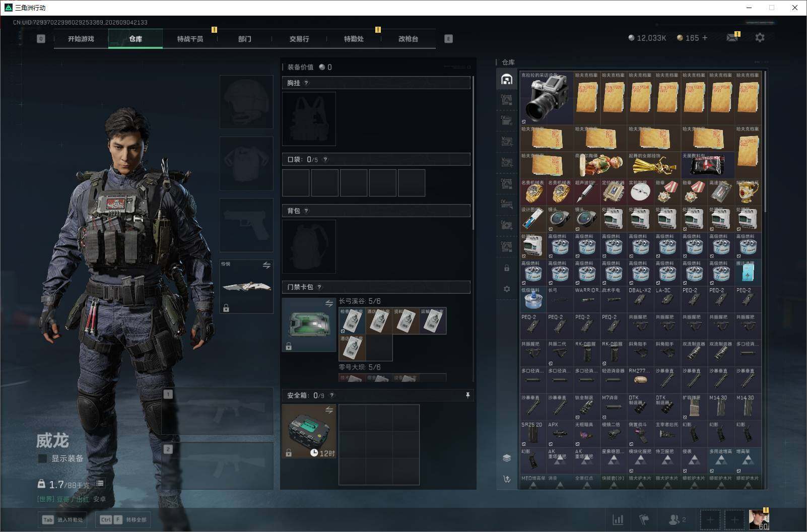Click the swap arrows on the keycard case

tap(329, 303)
